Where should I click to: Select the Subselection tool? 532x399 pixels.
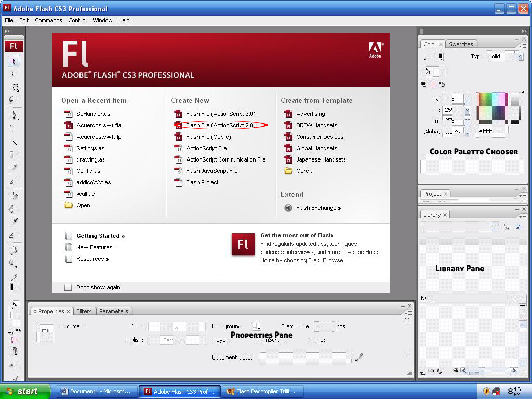(14, 74)
